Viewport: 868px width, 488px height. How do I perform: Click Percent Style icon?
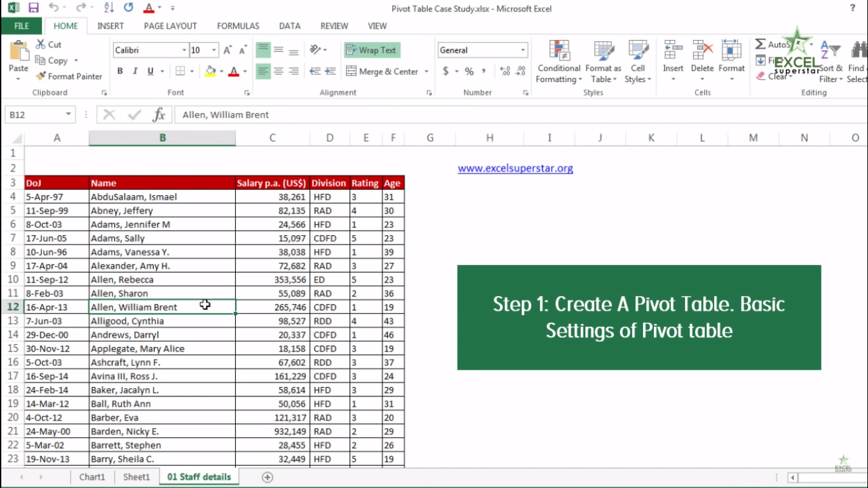[469, 71]
